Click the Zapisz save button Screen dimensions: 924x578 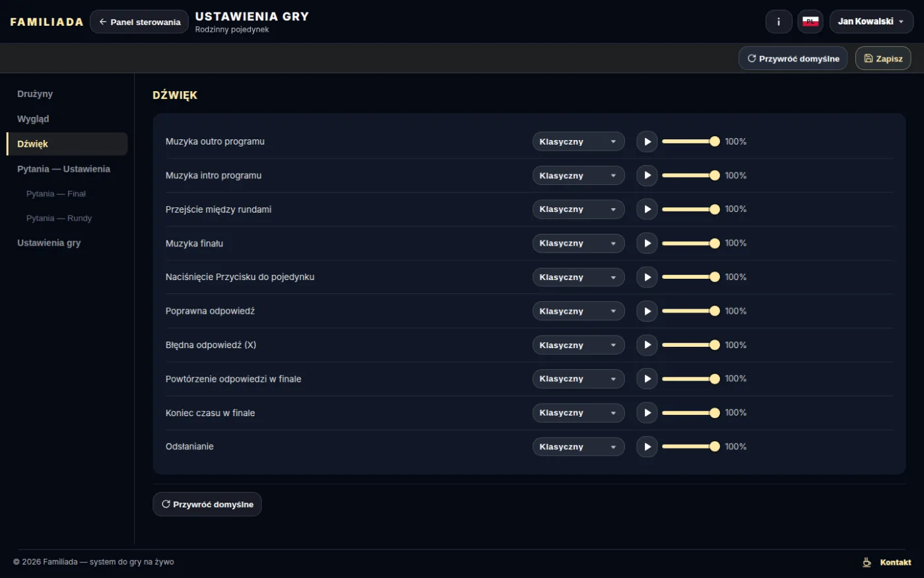tap(883, 58)
